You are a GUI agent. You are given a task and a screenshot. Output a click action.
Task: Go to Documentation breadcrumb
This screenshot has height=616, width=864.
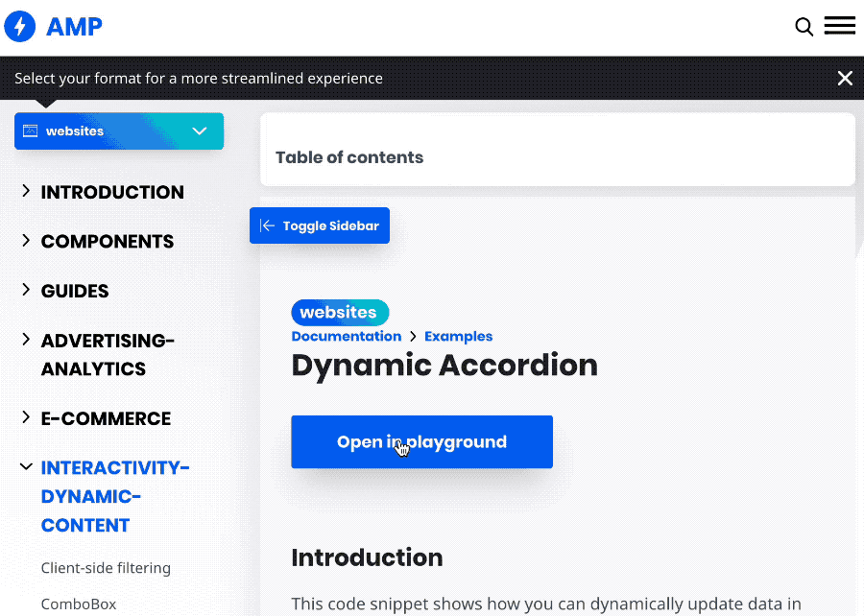tap(347, 337)
